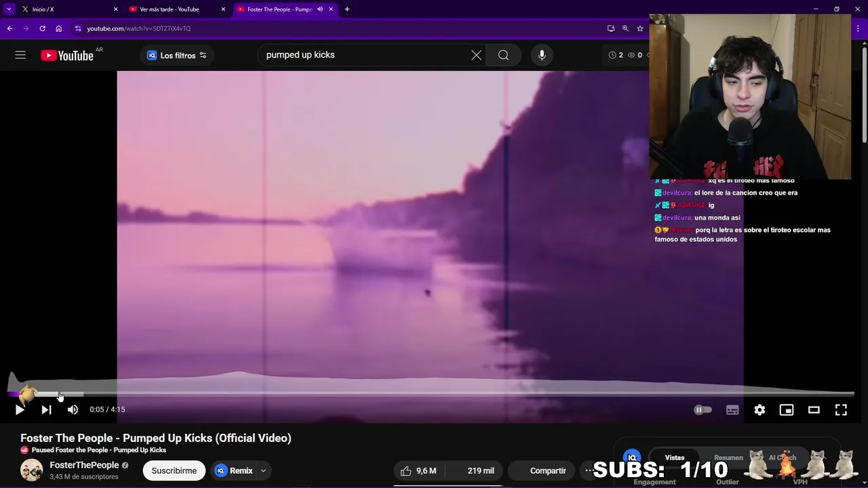868x488 pixels.
Task: Open the Los filtros filter button
Action: point(177,55)
